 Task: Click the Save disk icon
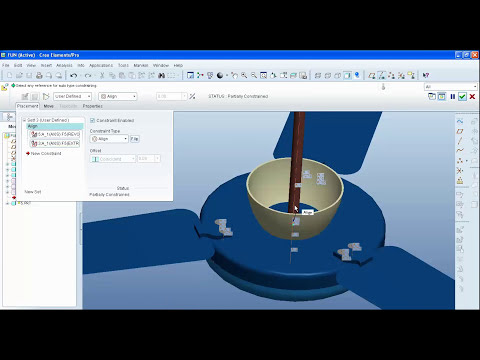click(29, 76)
